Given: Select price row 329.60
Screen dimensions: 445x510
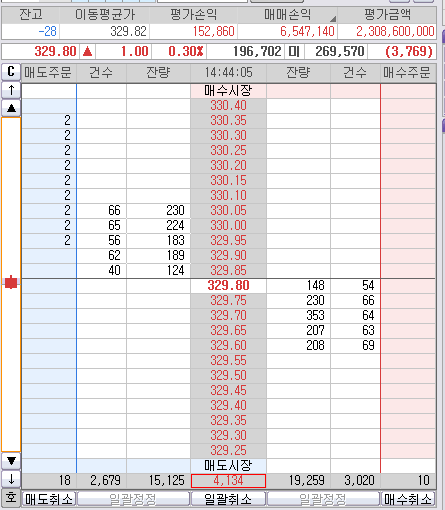Looking at the screenshot, I should click(x=228, y=346).
